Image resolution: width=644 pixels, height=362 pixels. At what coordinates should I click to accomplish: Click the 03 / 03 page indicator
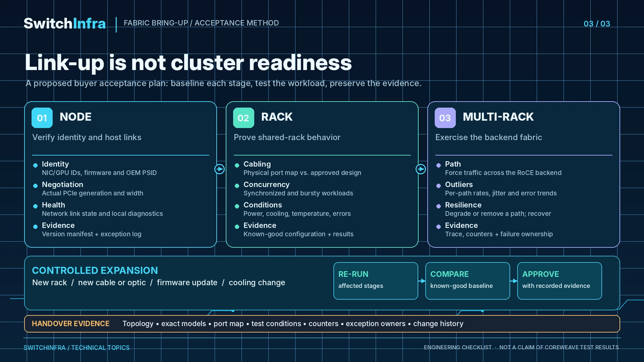597,23
